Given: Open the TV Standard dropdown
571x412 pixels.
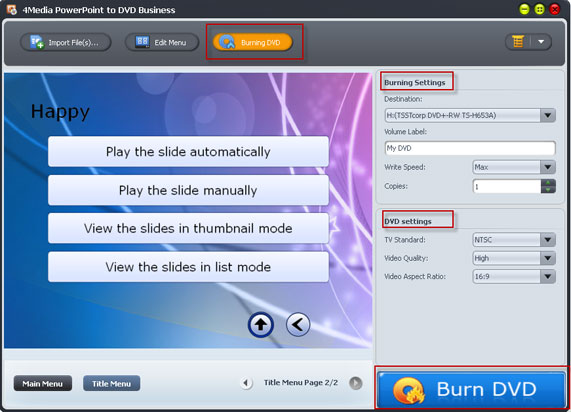Looking at the screenshot, I should (514, 240).
